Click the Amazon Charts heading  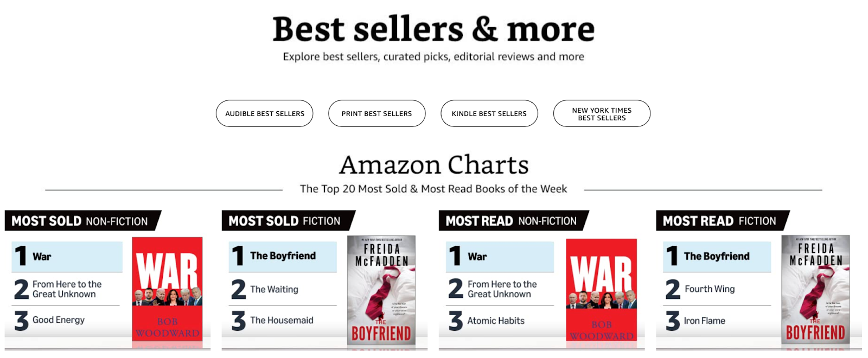tap(435, 164)
